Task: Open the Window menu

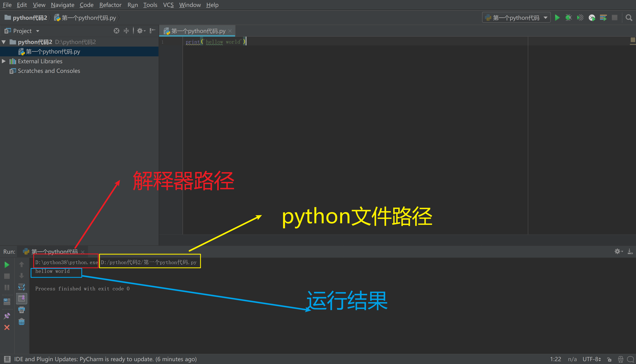Action: point(190,5)
